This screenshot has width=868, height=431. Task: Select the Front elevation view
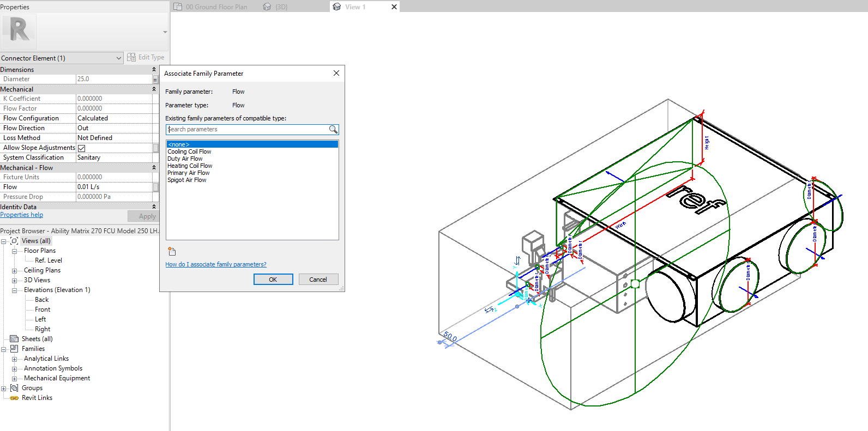coord(43,309)
